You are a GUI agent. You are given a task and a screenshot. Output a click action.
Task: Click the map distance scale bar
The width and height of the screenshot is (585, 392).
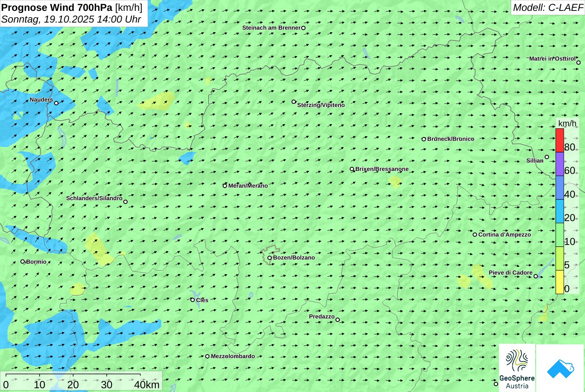[x=73, y=375]
